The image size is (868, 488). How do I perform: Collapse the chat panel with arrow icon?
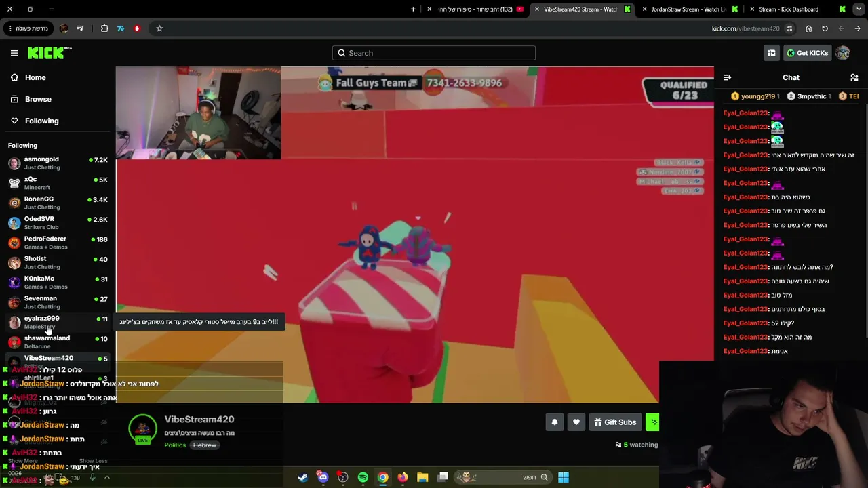[728, 77]
